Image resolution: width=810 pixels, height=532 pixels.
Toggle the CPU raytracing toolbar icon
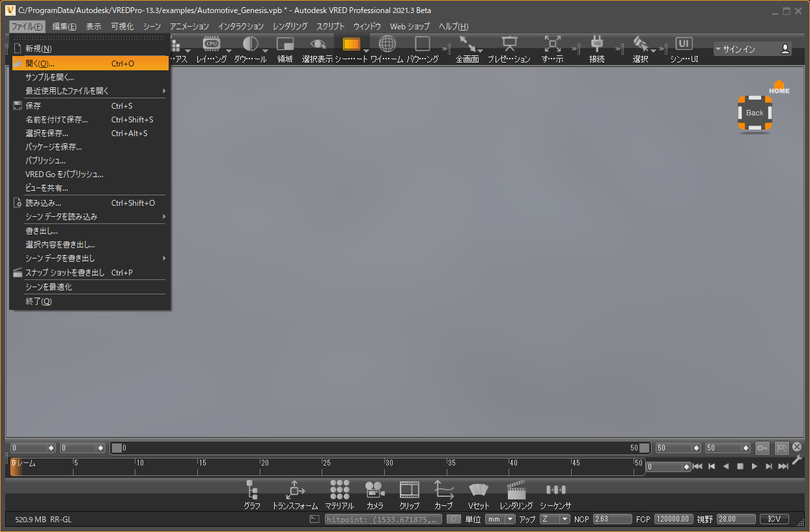click(x=212, y=44)
